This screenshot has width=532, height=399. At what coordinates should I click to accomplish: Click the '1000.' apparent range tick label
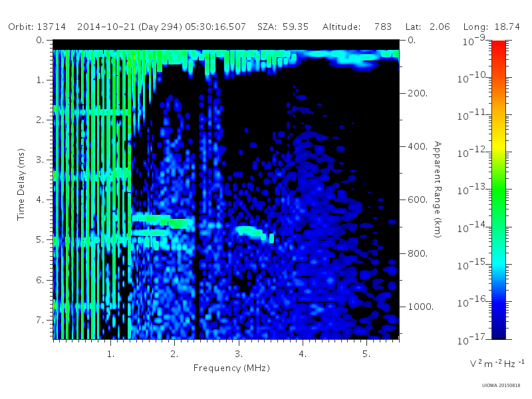click(x=420, y=307)
